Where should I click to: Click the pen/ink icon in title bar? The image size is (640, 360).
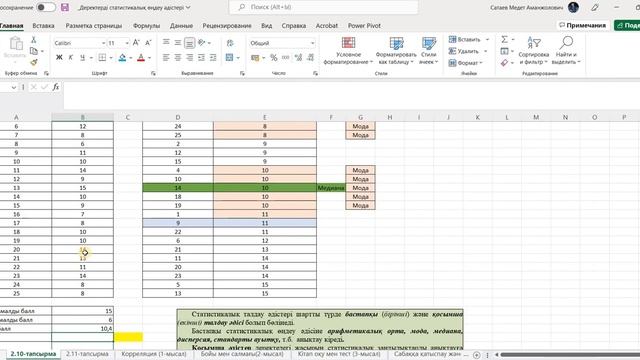point(595,7)
